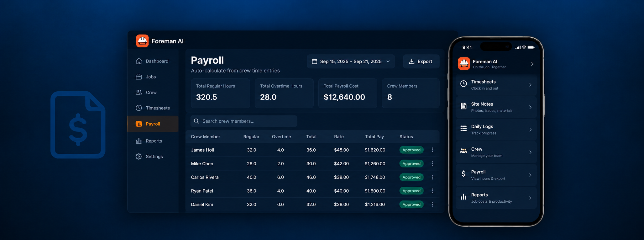644x240 pixels.
Task: Click the Export button
Action: (x=421, y=61)
